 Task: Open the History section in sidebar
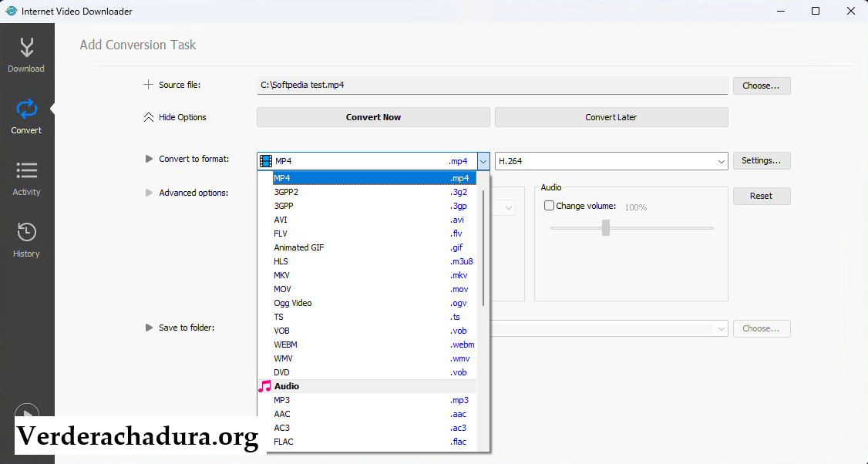click(x=26, y=240)
